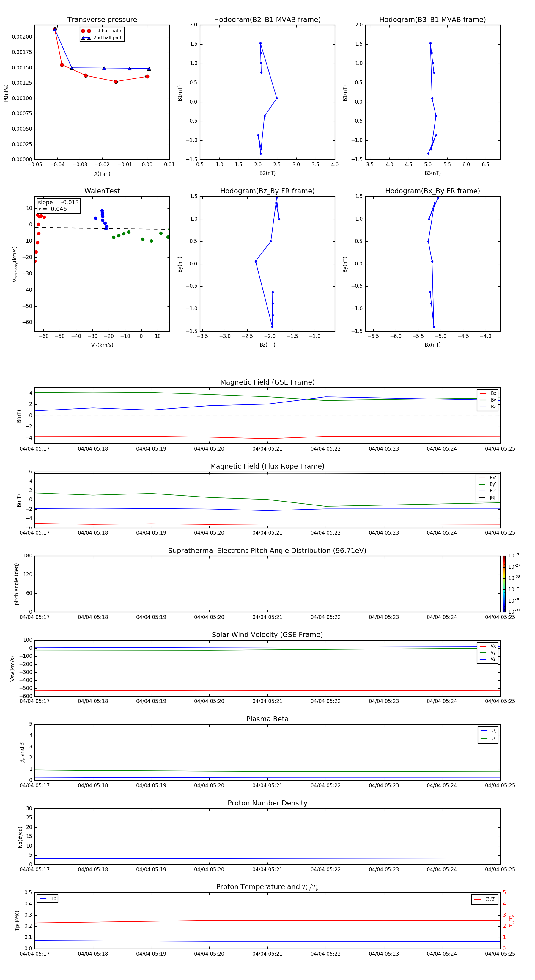The width and height of the screenshot is (535, 980).
Task: Click the Bz entry in GSE magnetic legend
Action: (488, 407)
